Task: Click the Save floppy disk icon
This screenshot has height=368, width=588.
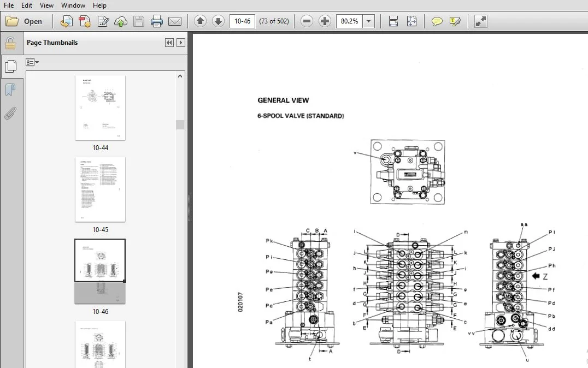Action: pyautogui.click(x=139, y=21)
